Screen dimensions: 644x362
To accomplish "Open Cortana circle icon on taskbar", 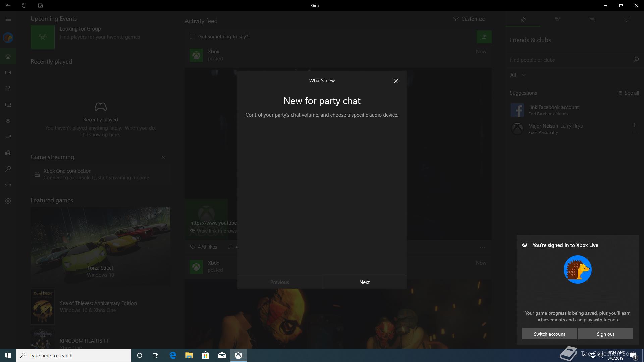I will click(x=140, y=355).
